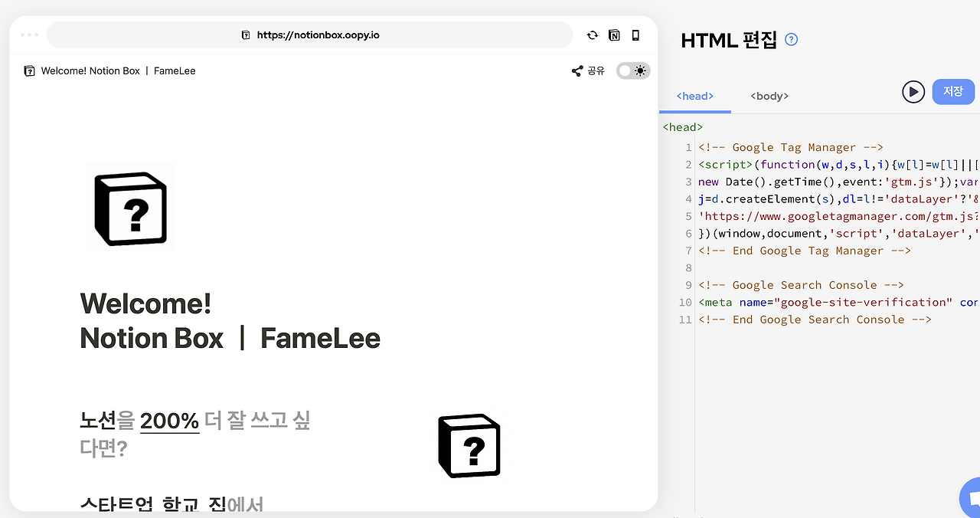Click the 공유 share label
The height and width of the screenshot is (518, 980).
[596, 70]
